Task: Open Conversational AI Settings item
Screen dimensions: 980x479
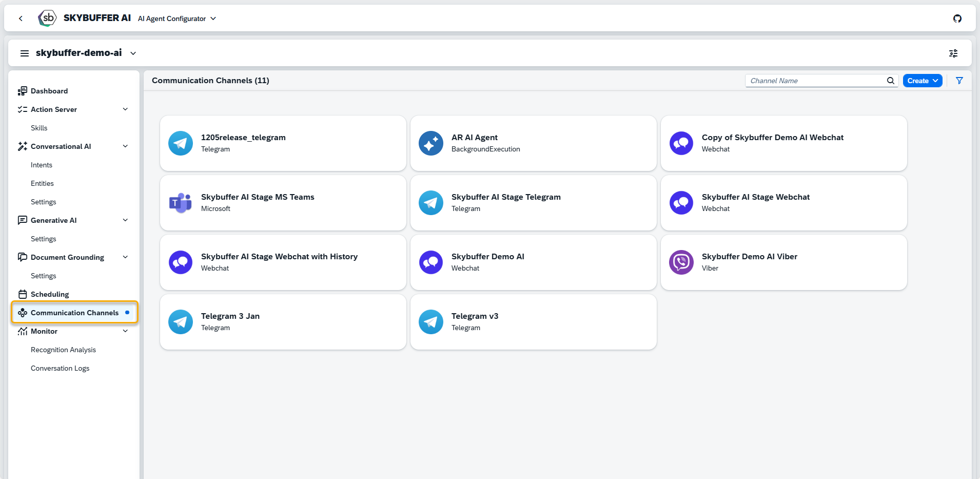Action: pyautogui.click(x=44, y=202)
